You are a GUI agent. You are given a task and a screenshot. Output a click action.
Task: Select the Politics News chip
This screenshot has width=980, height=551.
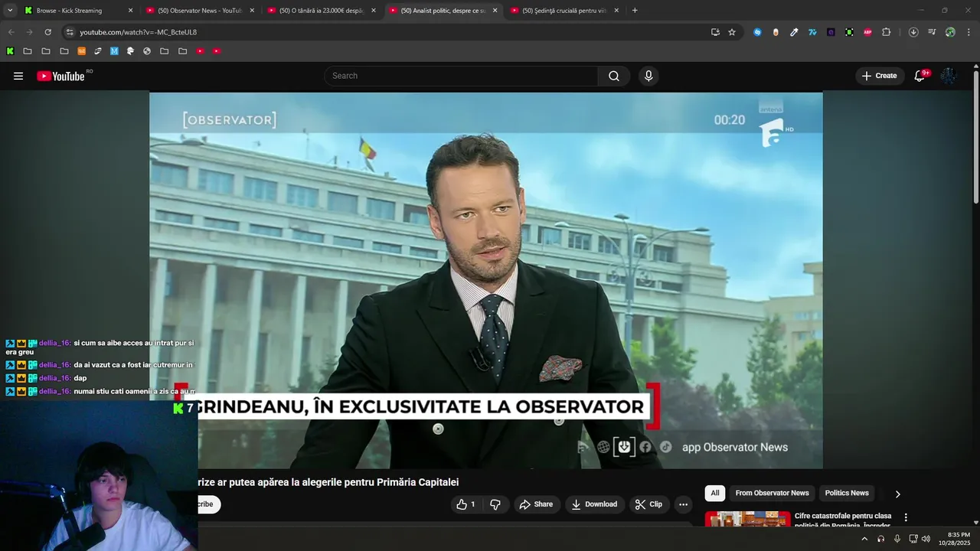(847, 493)
